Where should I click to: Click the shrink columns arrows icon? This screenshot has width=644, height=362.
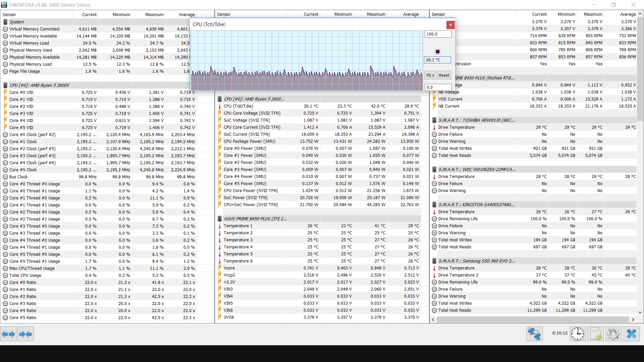25,334
